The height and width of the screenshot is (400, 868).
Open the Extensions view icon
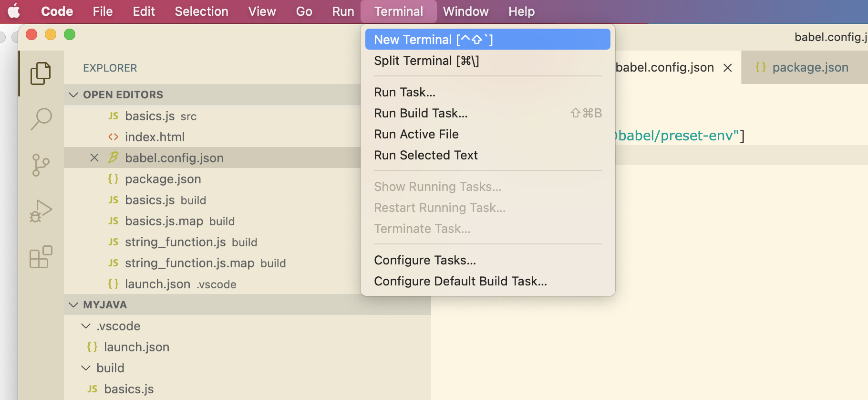pos(41,257)
